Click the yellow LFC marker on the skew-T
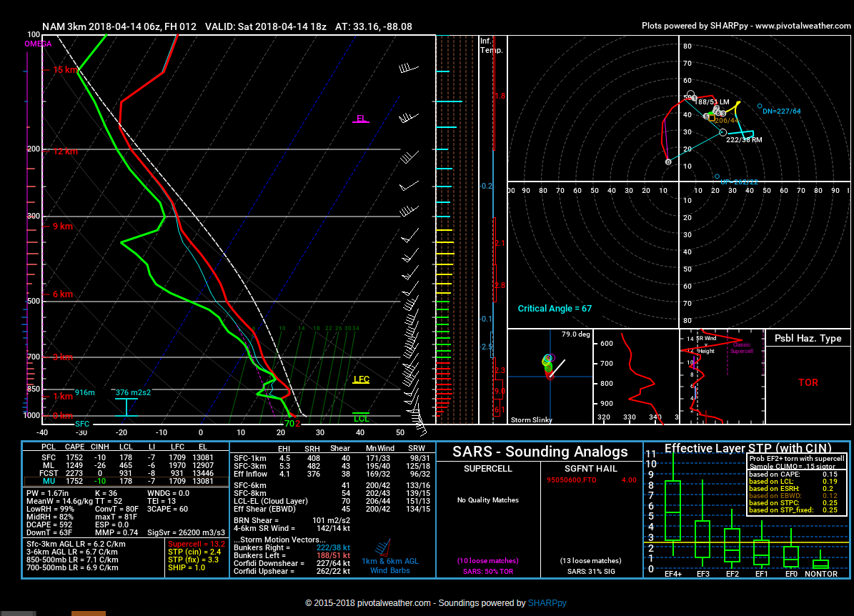The image size is (854, 616). 362,380
